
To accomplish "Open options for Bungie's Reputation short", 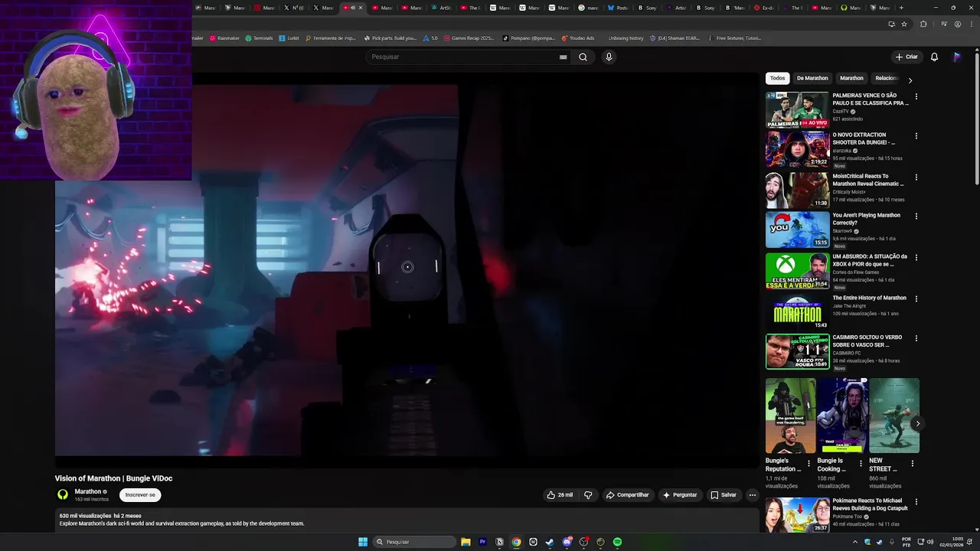I will point(808,464).
